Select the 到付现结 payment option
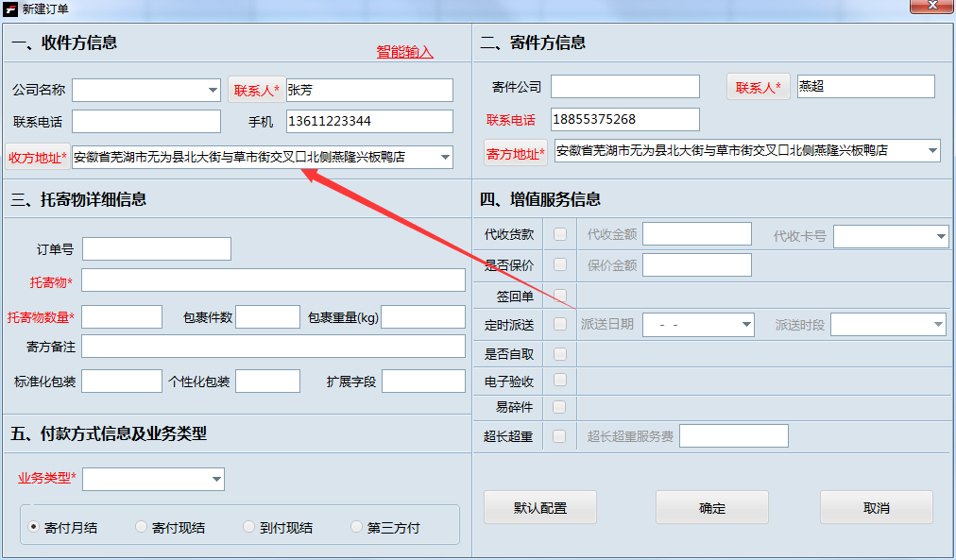 point(248,526)
